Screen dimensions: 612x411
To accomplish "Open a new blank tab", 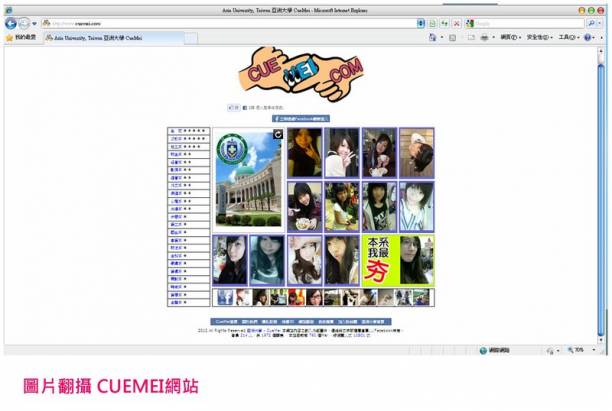I will (190, 38).
